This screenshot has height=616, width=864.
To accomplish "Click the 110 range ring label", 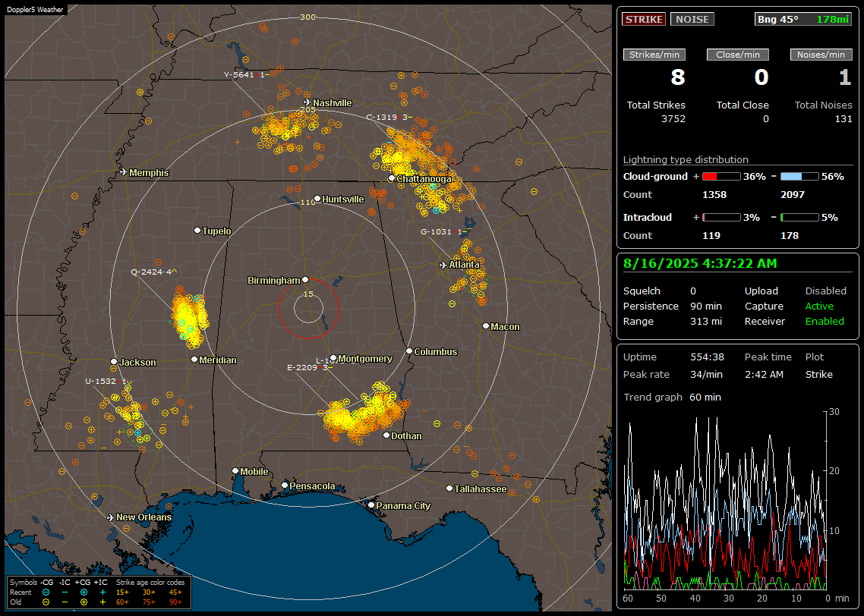I will [307, 202].
